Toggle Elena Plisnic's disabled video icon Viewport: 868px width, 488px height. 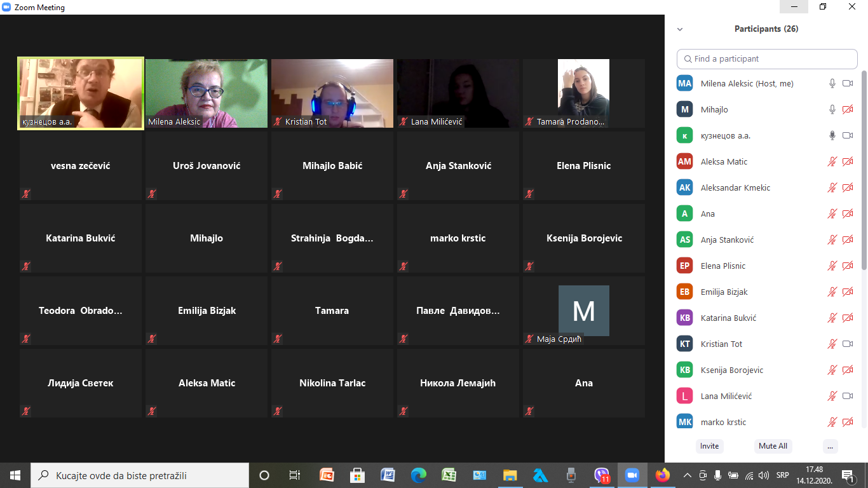pyautogui.click(x=847, y=266)
